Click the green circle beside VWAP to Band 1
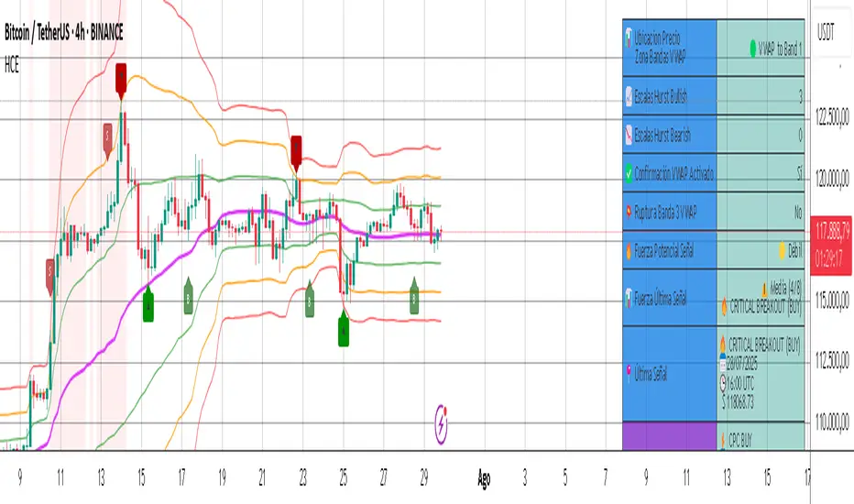 pyautogui.click(x=753, y=49)
